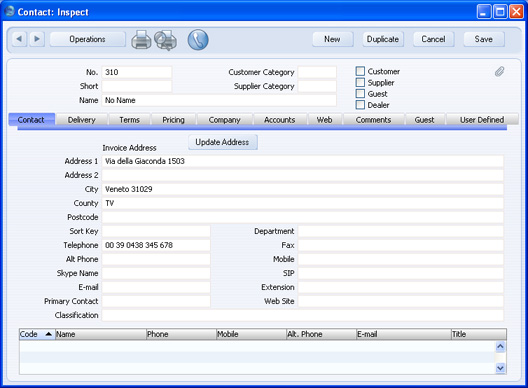
Task: Click the Title column header
Action: (478, 334)
